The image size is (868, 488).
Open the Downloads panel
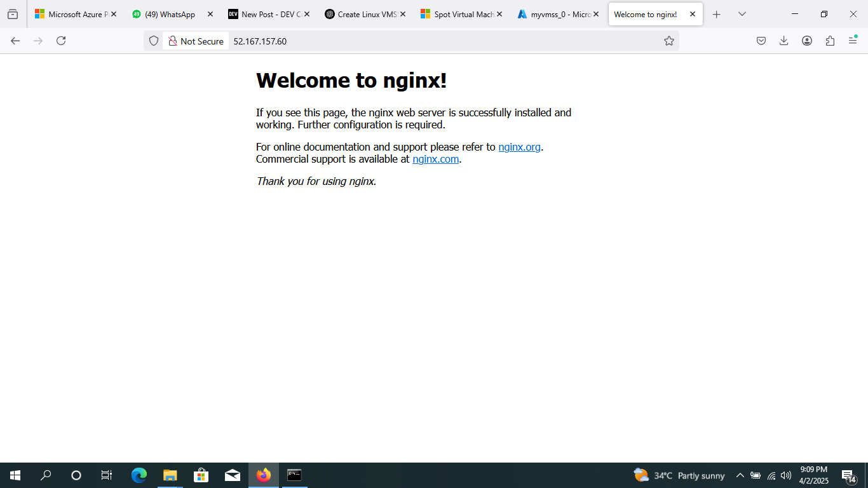point(784,41)
